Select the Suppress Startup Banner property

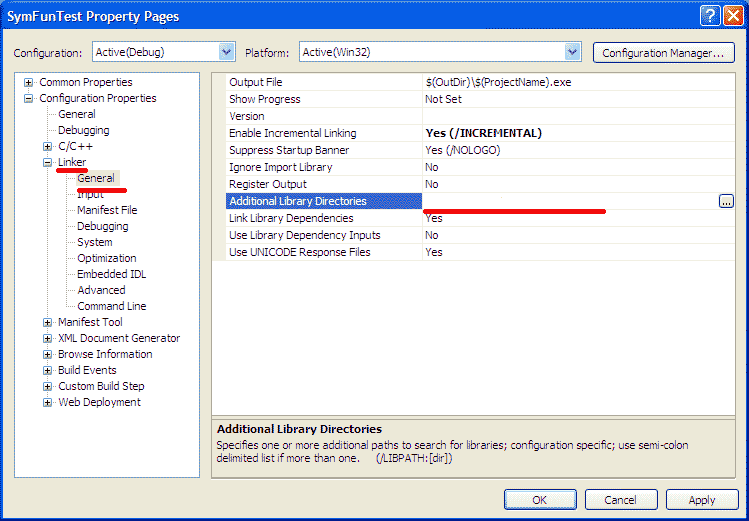click(x=323, y=150)
